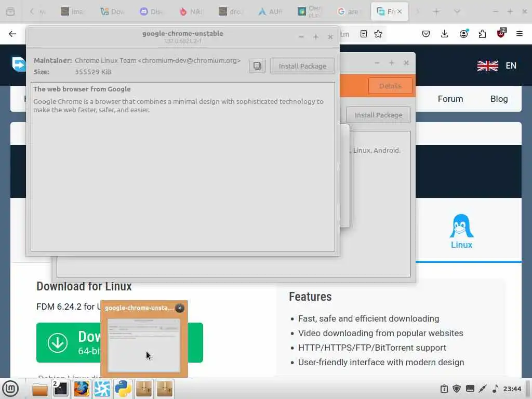Viewport: 532px width, 399px height.
Task: Switch to the AUR tab
Action: click(x=270, y=11)
